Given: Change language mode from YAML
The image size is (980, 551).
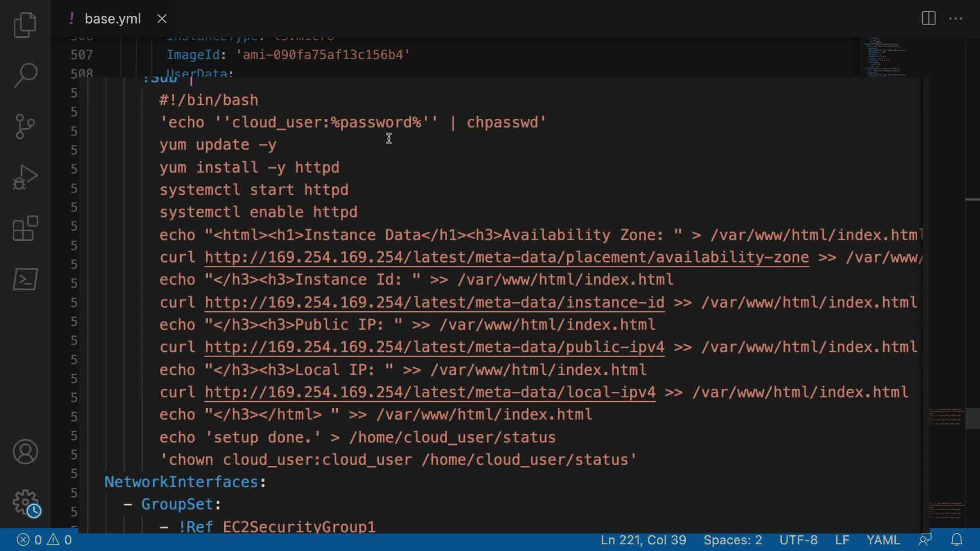Looking at the screenshot, I should coord(883,540).
